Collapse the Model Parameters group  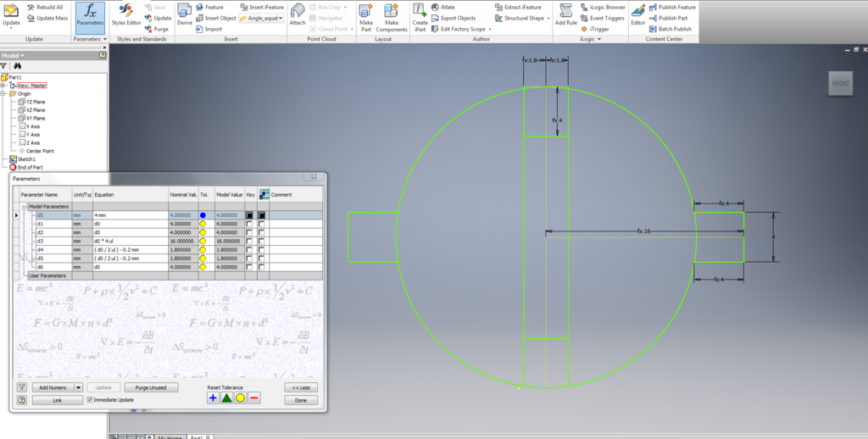24,207
